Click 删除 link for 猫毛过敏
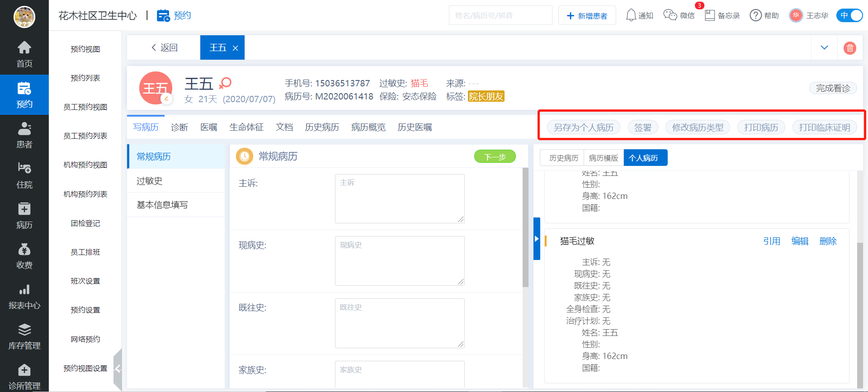 tap(828, 241)
